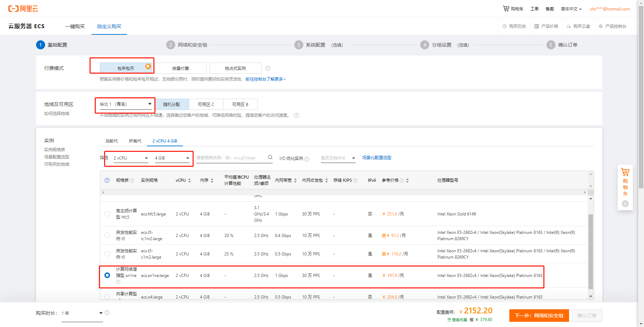Image resolution: width=644 pixels, height=327 pixels.
Task: Click the table's horizontal scroll right arrow
Action: click(x=585, y=192)
